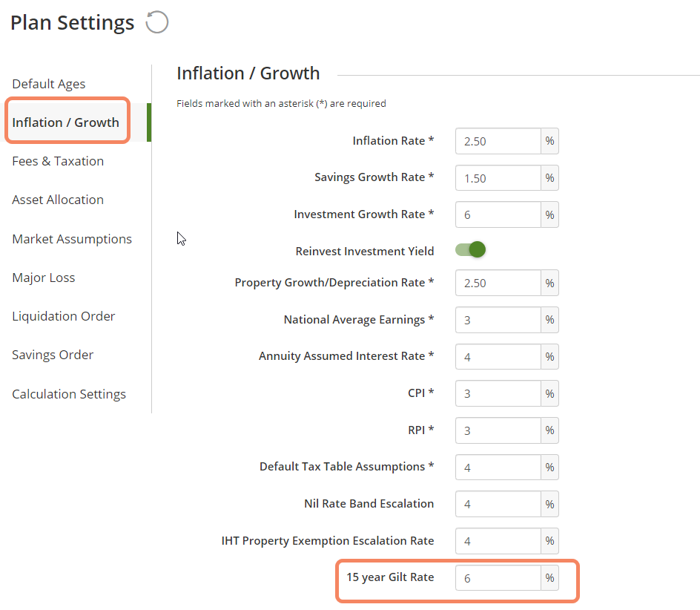Click the Inflation Rate input field
Viewport: 700px width, 610px height.
pyautogui.click(x=498, y=141)
